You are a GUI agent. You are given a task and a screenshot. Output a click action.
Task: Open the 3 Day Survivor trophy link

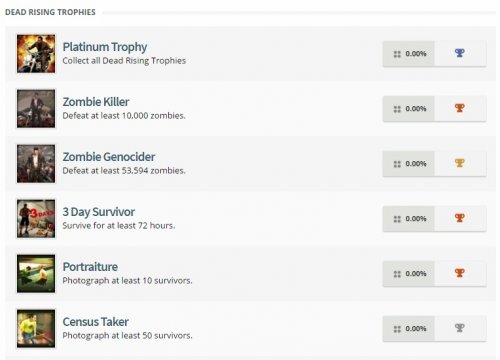99,212
